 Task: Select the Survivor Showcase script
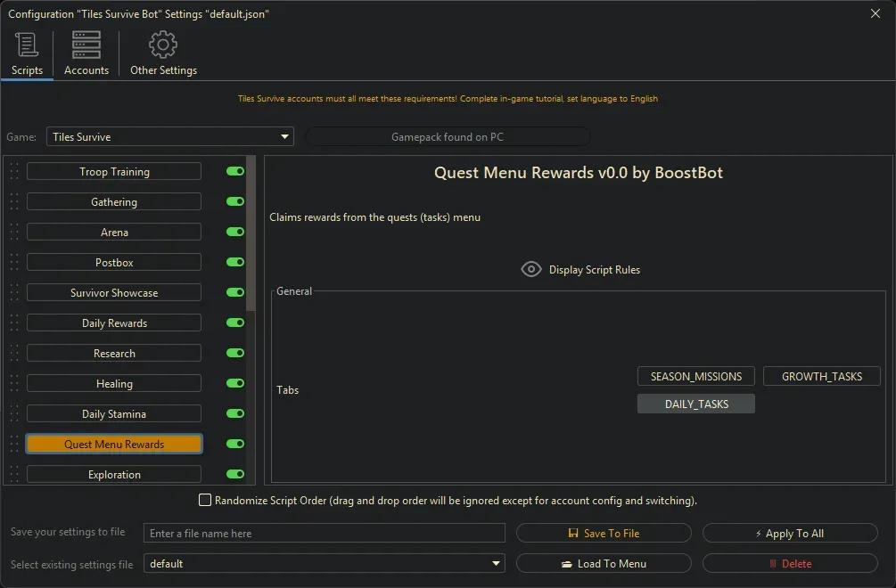pyautogui.click(x=114, y=293)
